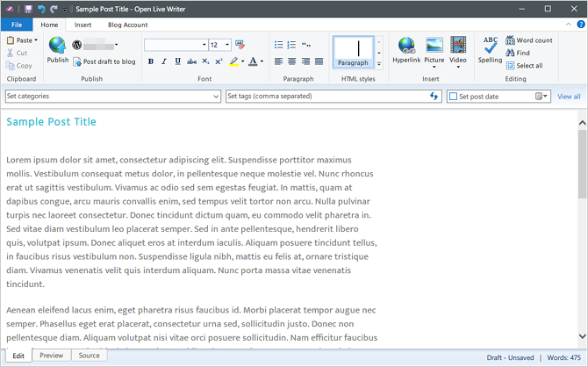
Task: Click the Undo arrow in title bar
Action: click(x=41, y=9)
